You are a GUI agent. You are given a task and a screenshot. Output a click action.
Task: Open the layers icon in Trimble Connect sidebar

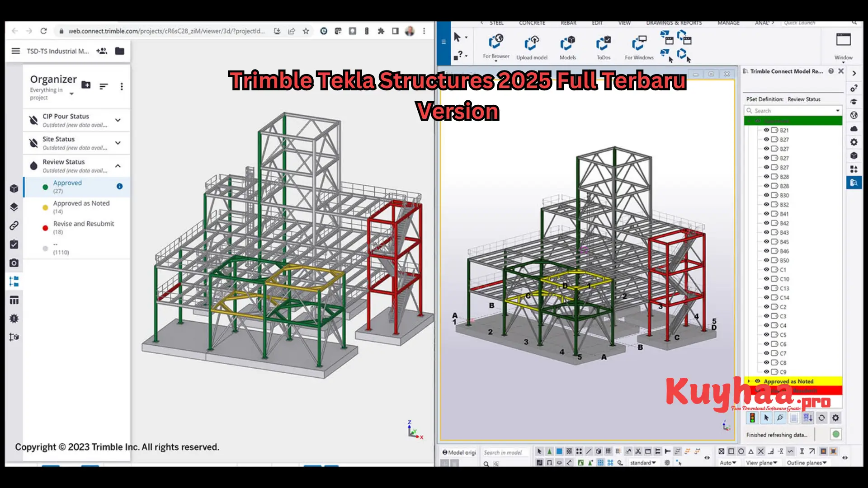point(14,207)
